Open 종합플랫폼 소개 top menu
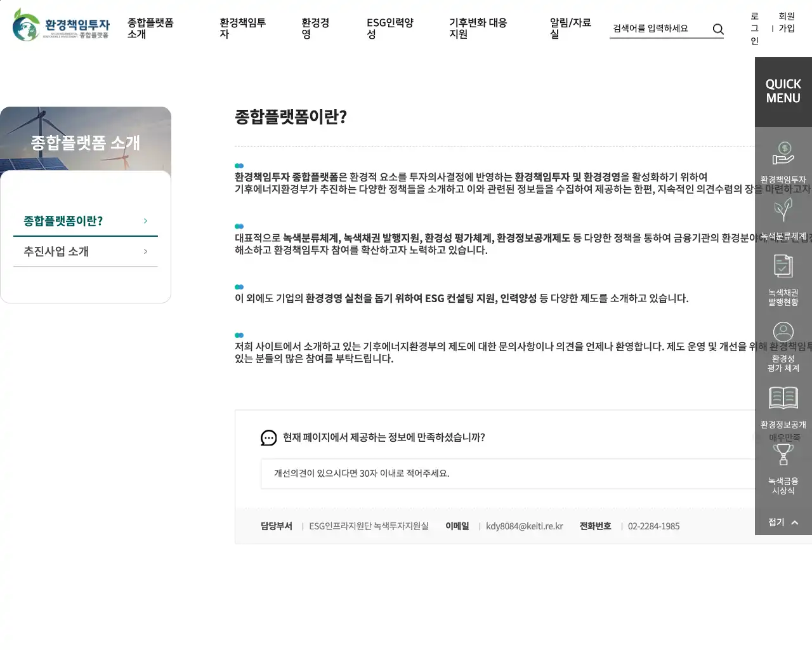812x650 pixels. coord(150,29)
